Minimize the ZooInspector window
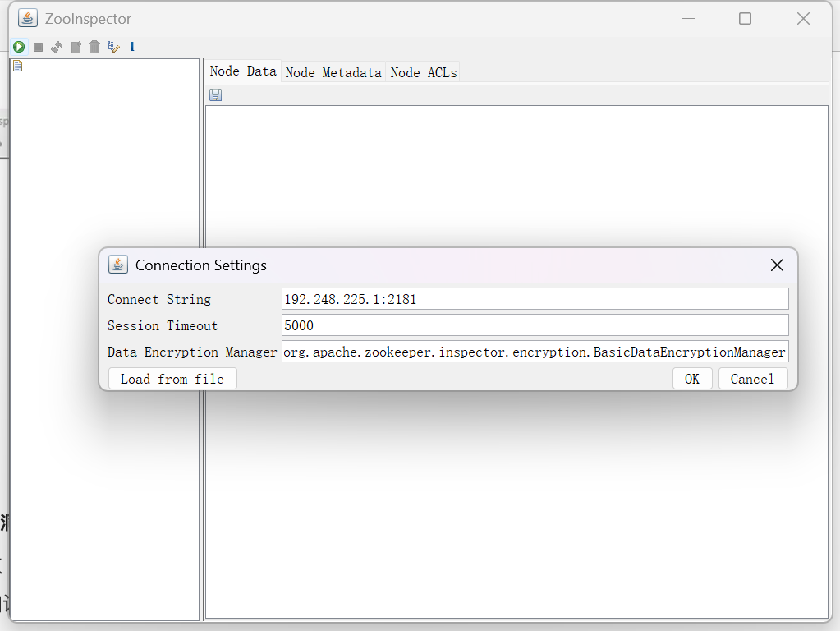 688,19
